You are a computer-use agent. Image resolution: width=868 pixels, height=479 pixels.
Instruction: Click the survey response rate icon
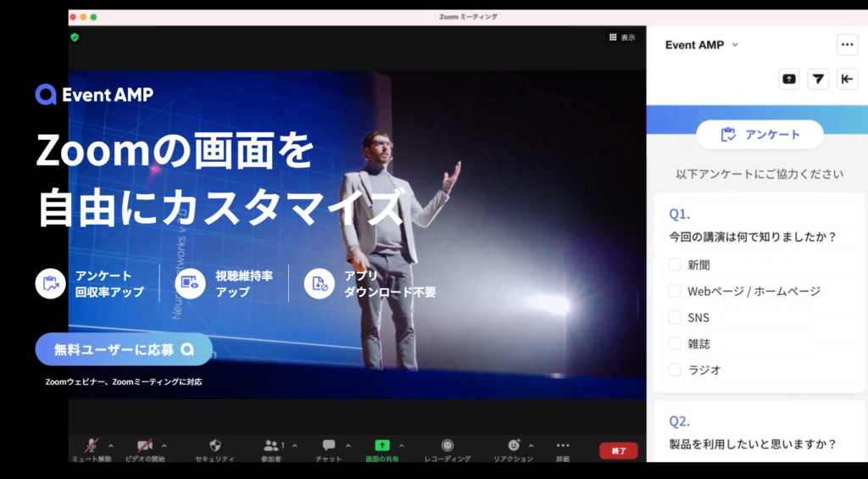coord(50,283)
